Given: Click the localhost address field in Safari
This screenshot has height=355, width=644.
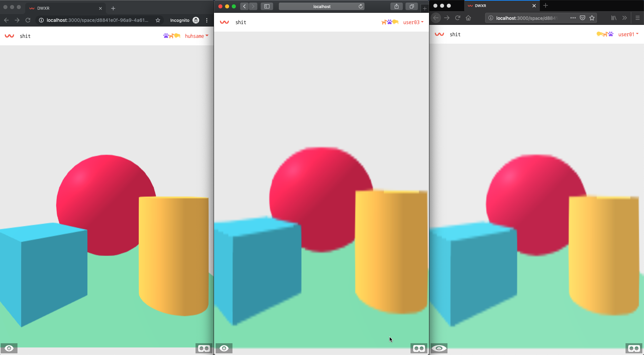Looking at the screenshot, I should pos(321,6).
